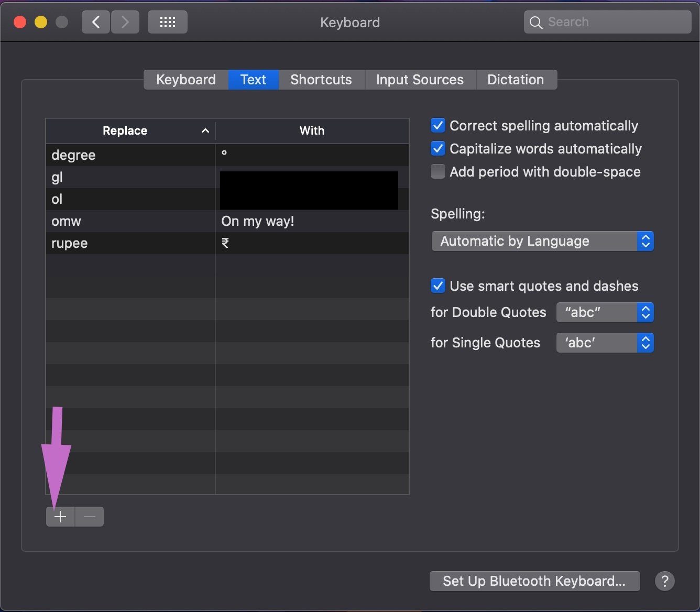Toggle sort arrow in Replace column header
The width and height of the screenshot is (700, 612).
point(205,131)
